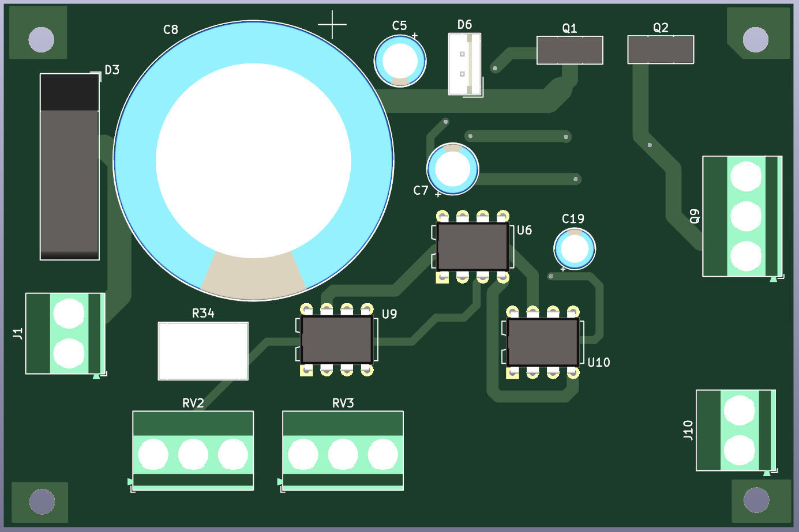Click the U6 reference label
799x532 pixels.
coord(524,231)
